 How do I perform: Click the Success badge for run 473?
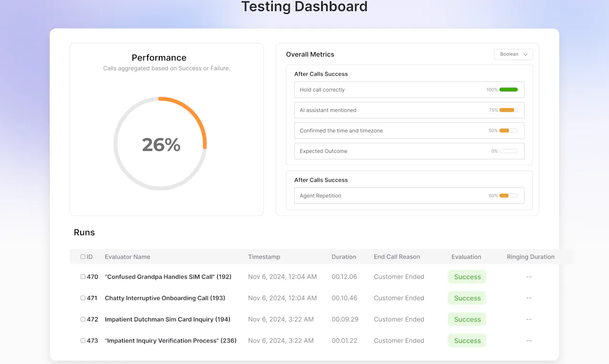click(x=467, y=341)
